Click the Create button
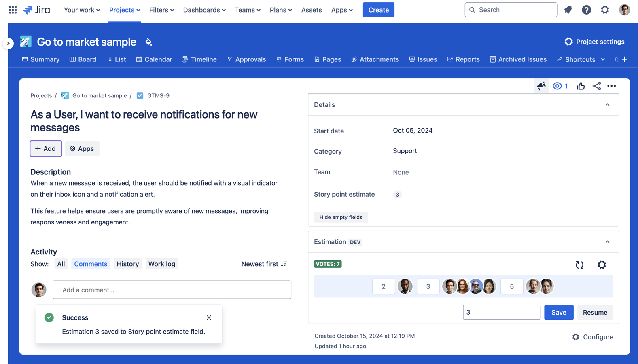This screenshot has width=638, height=364. pyautogui.click(x=378, y=10)
